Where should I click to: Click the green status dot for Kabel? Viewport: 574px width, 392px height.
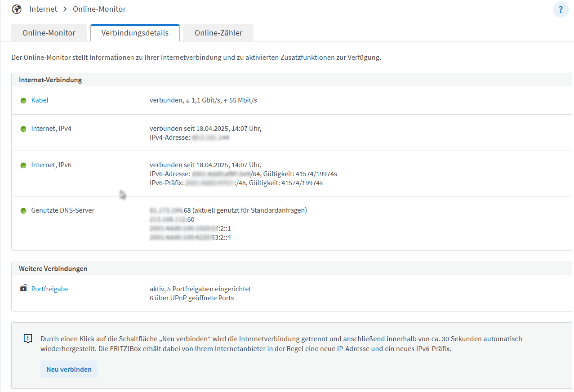[23, 101]
